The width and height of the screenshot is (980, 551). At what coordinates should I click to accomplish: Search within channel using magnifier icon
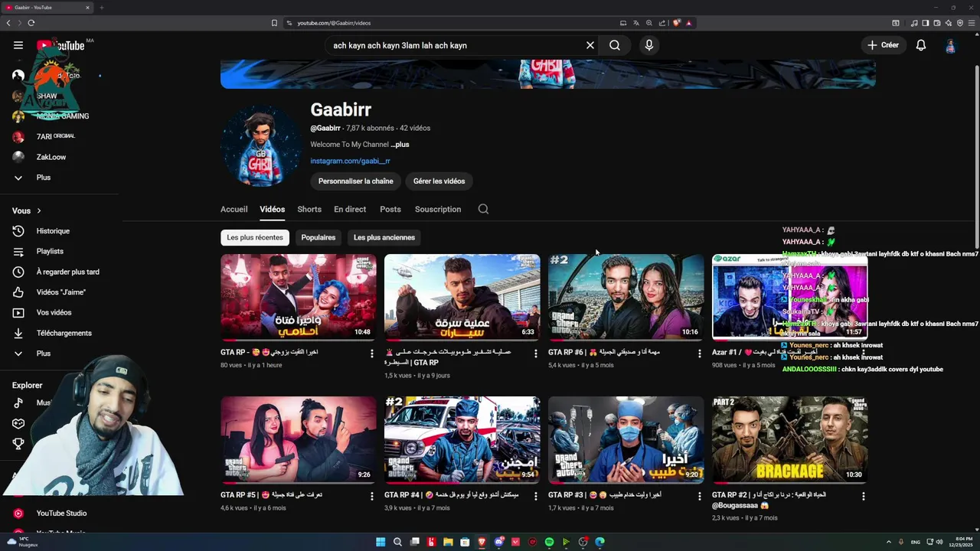[x=483, y=209]
